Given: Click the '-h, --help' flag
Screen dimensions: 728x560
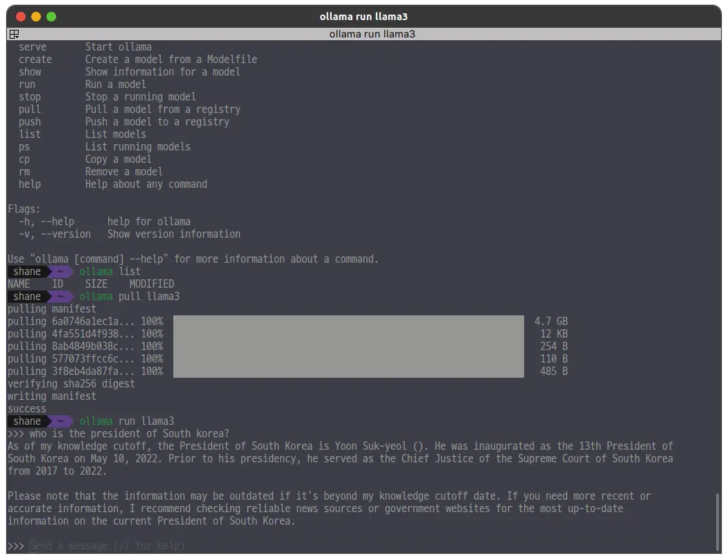Looking at the screenshot, I should coord(46,222).
